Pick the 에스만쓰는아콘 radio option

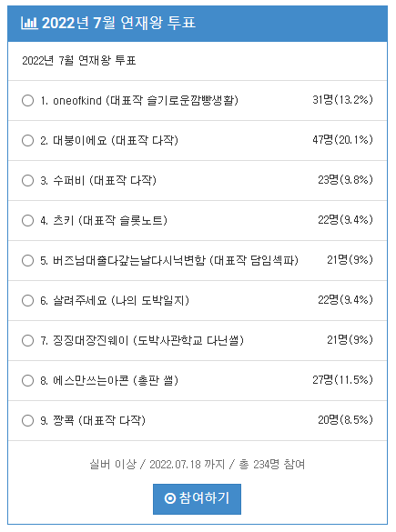[28, 381]
